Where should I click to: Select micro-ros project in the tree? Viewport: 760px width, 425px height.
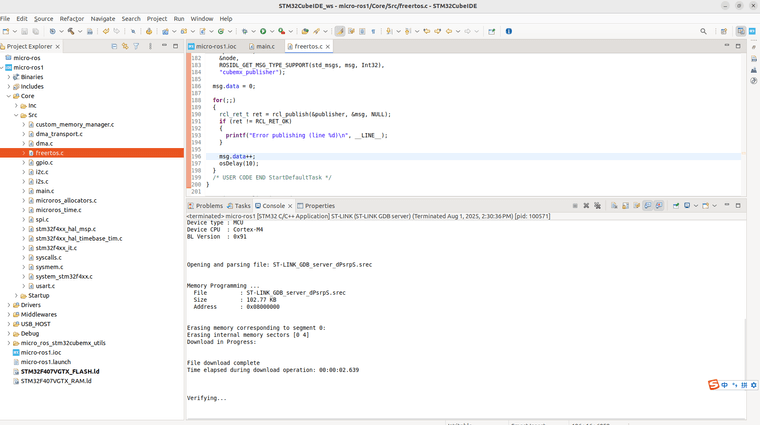click(x=27, y=58)
